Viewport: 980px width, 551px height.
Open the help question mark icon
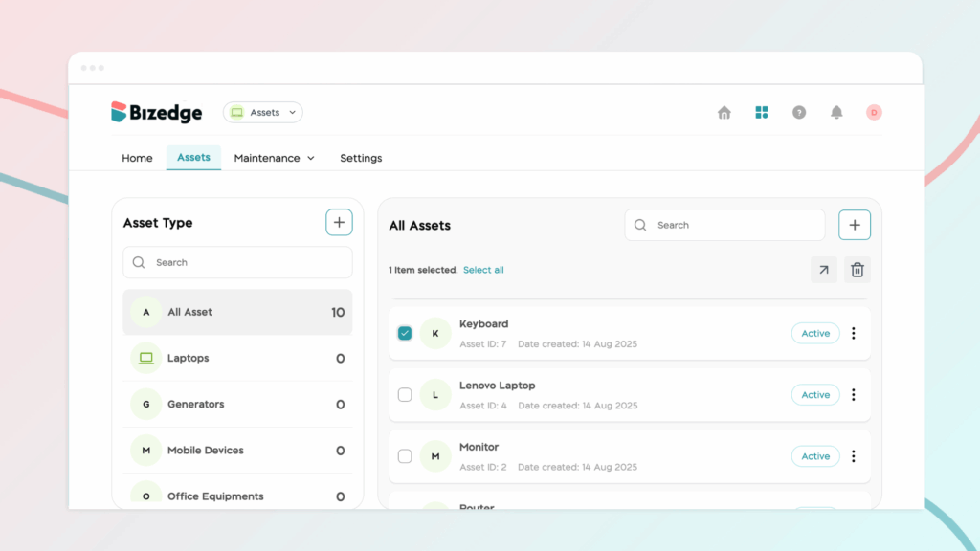pyautogui.click(x=799, y=113)
